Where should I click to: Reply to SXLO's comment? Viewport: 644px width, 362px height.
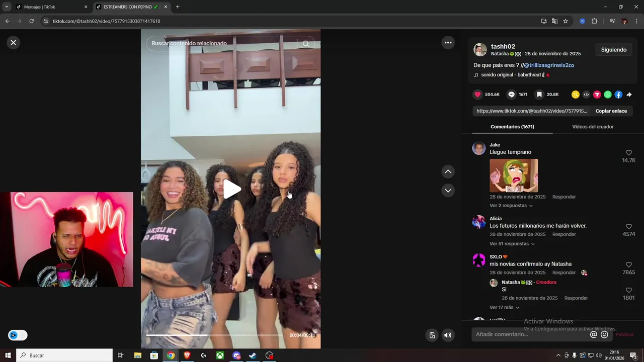click(x=564, y=273)
